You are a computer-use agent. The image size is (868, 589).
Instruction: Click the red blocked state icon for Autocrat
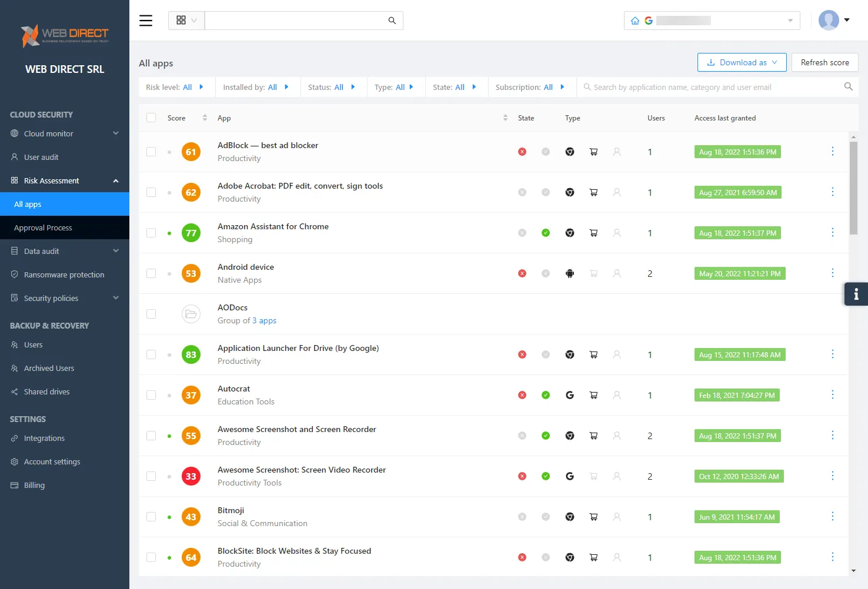(522, 396)
